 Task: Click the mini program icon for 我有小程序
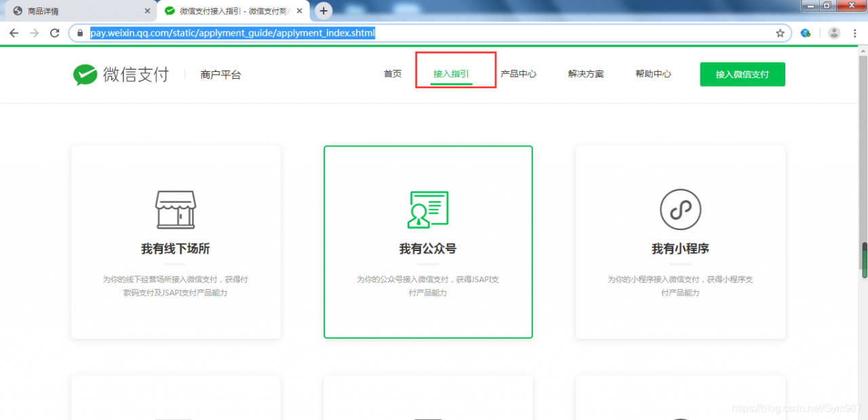(x=680, y=209)
